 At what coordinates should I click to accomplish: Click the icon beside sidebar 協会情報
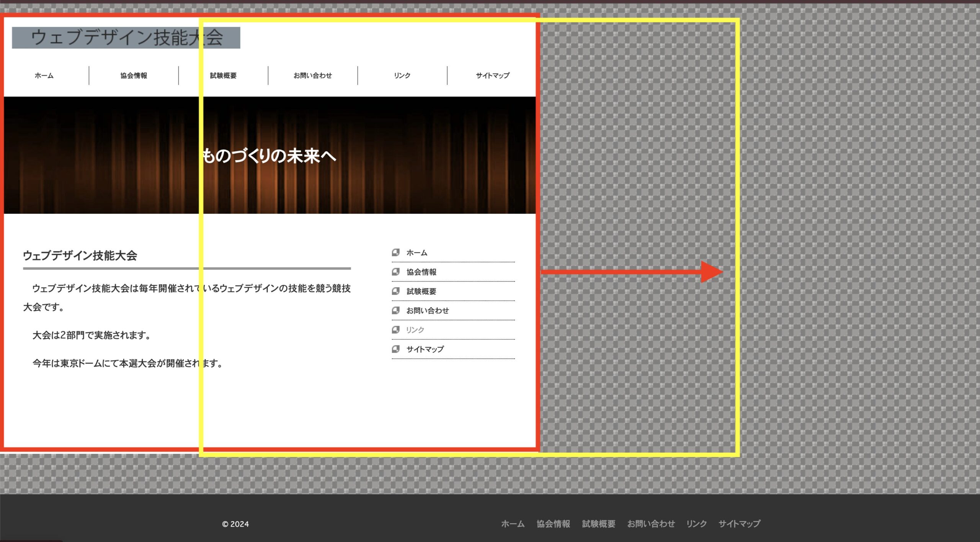[x=396, y=272]
